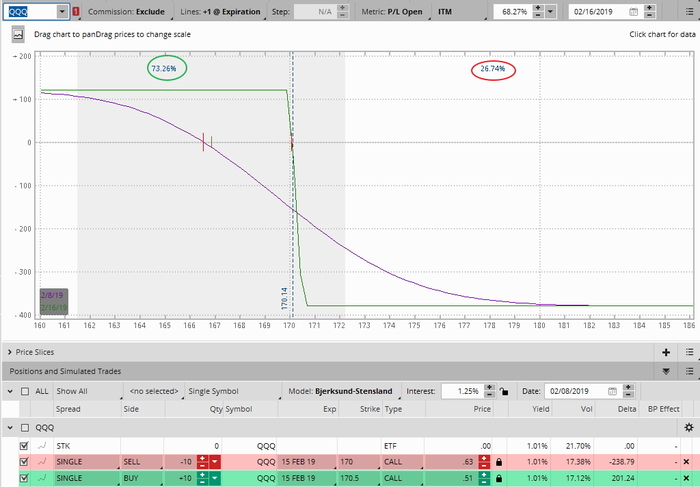Viewport: 700px width, 487px height.
Task: Click the red alert badge next to QQQ symbol
Action: 76,12
